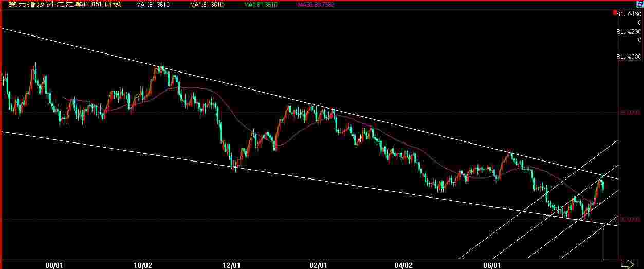
Task: Click the 12/01 date label
Action: click(x=232, y=265)
